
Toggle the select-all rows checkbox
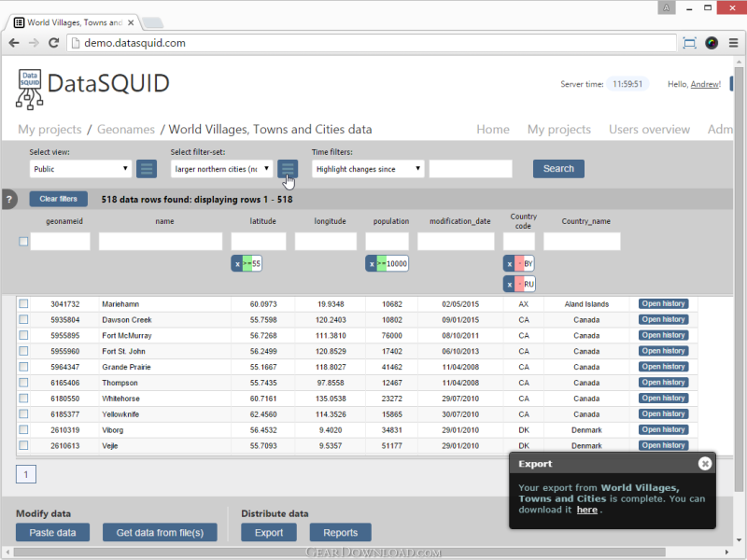click(x=23, y=242)
